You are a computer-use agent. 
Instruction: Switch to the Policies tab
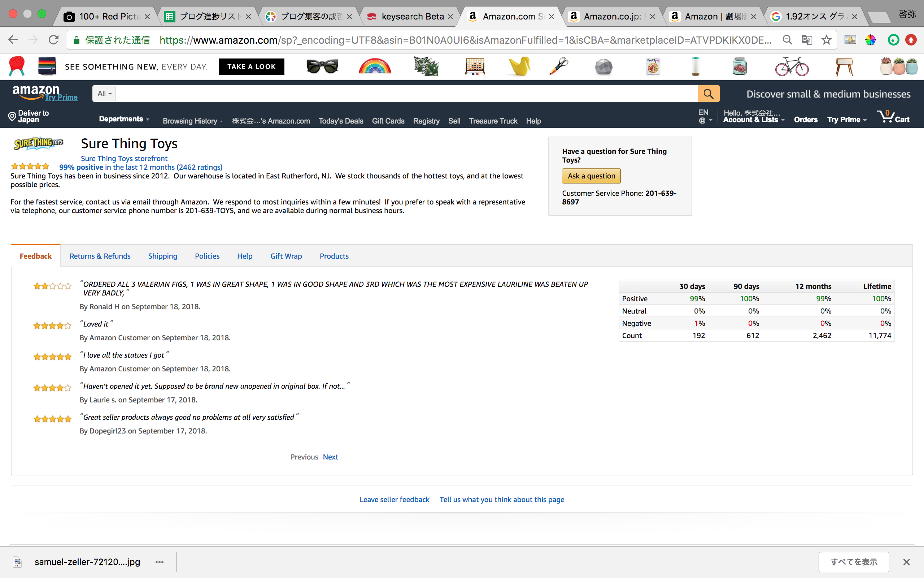tap(207, 256)
